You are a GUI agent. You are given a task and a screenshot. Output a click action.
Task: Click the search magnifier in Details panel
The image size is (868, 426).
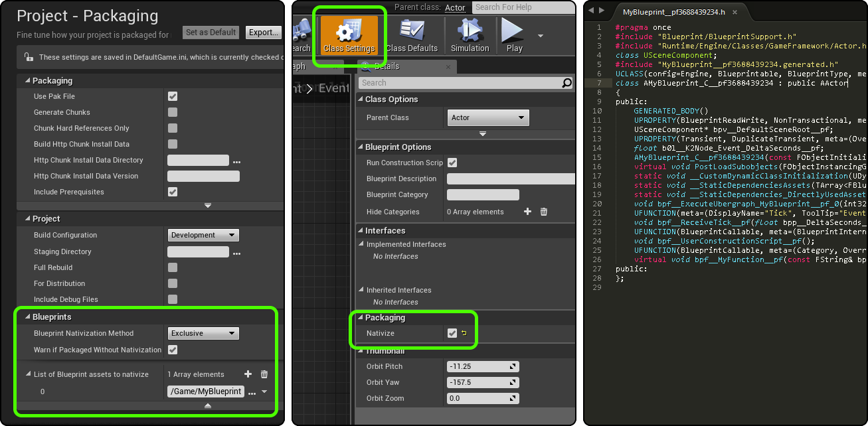566,83
